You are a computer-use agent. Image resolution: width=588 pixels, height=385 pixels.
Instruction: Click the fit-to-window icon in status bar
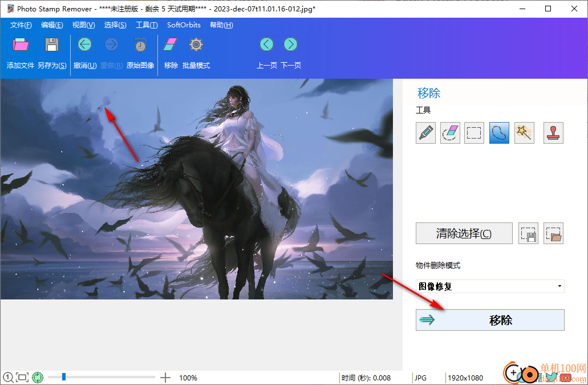22,378
